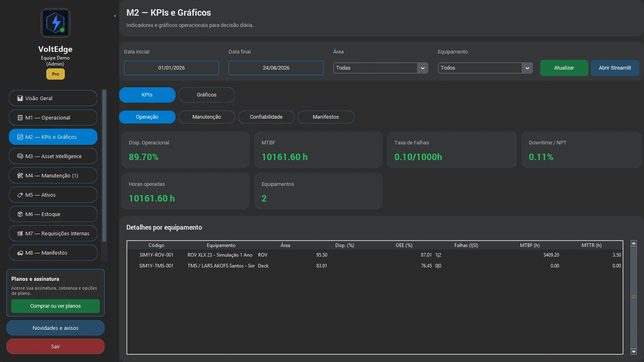The height and width of the screenshot is (362, 644).
Task: Click the ROV XLX 23 - Simulação 1 Ano cell
Action: pyautogui.click(x=220, y=255)
